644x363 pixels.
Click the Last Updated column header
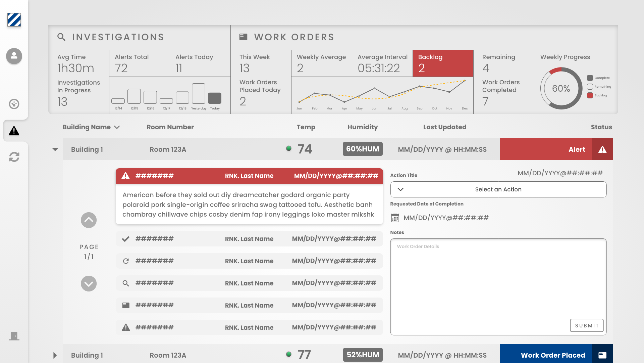[445, 127]
